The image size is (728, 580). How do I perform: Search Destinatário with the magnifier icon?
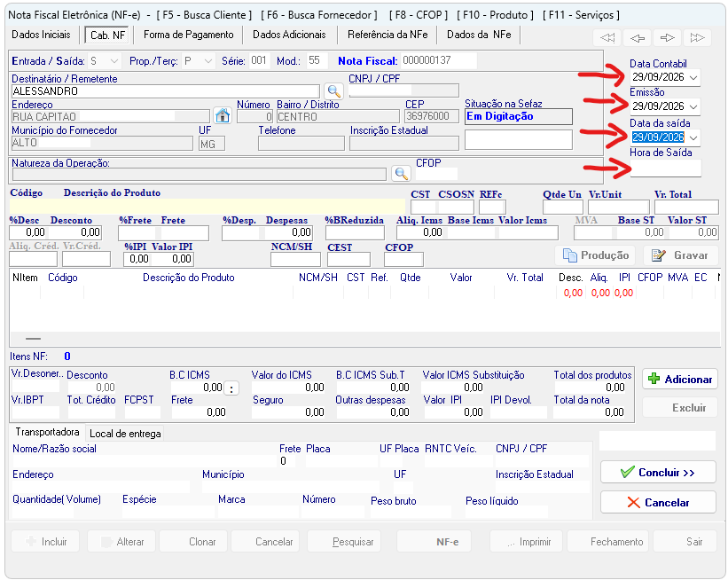pos(333,90)
